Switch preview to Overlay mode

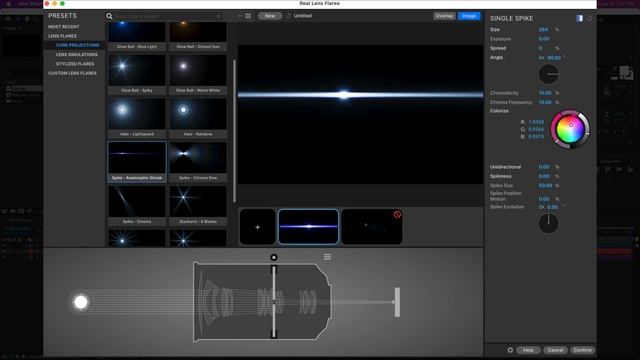pyautogui.click(x=444, y=16)
